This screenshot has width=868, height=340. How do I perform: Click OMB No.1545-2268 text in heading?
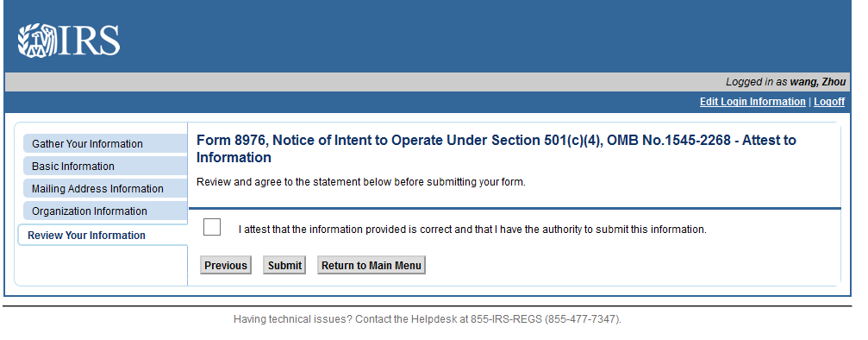coord(668,141)
